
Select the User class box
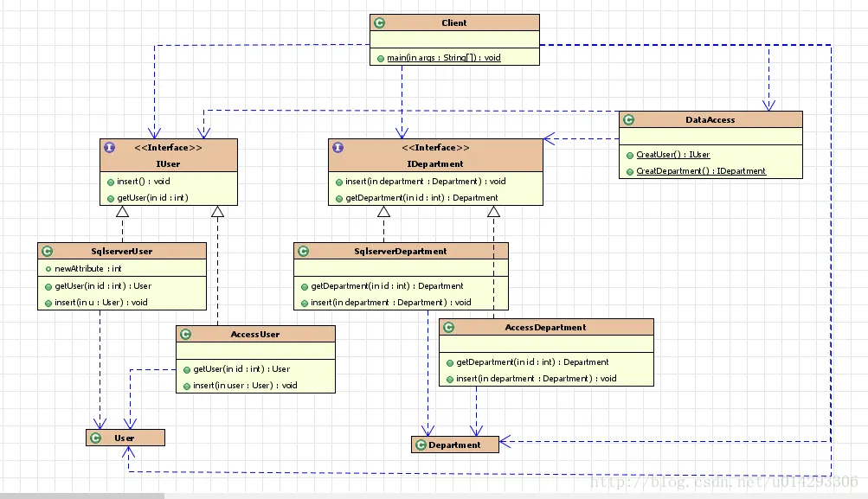tap(125, 438)
